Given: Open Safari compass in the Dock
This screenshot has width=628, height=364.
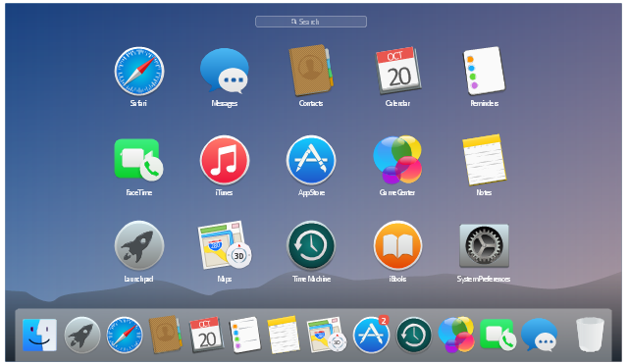Looking at the screenshot, I should point(125,336).
